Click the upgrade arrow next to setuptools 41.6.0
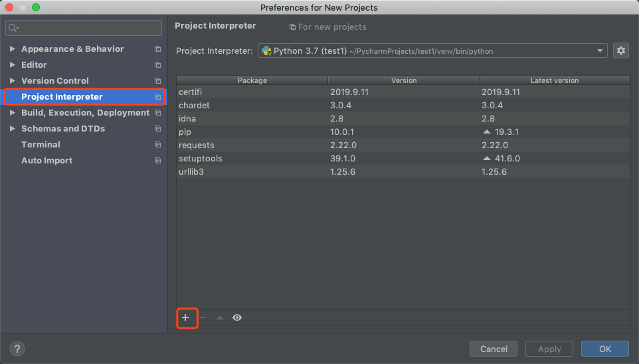The width and height of the screenshot is (639, 364). click(487, 158)
